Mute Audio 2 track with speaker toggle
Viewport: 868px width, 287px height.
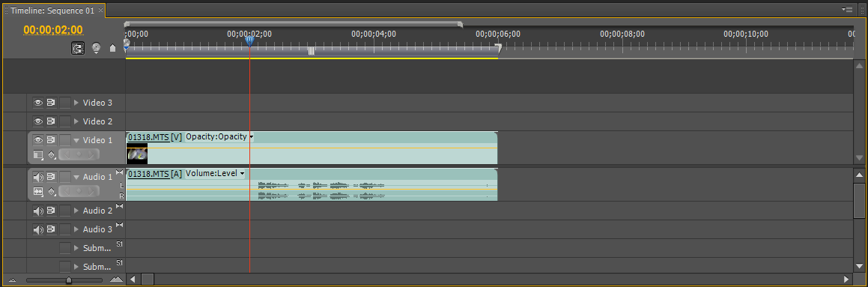(x=38, y=211)
